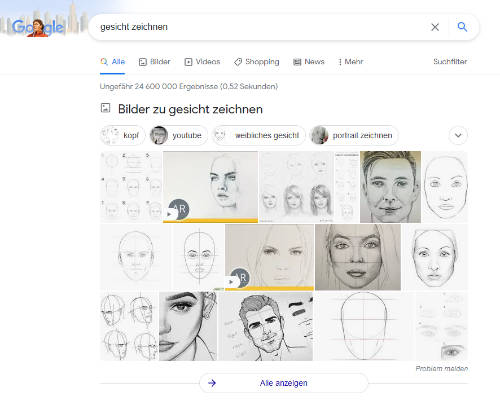Switch to the Bilder tab

[x=155, y=62]
